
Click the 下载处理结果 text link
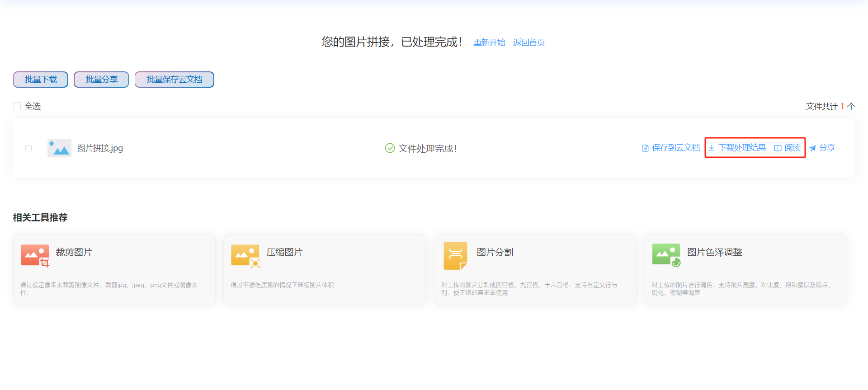coord(742,148)
